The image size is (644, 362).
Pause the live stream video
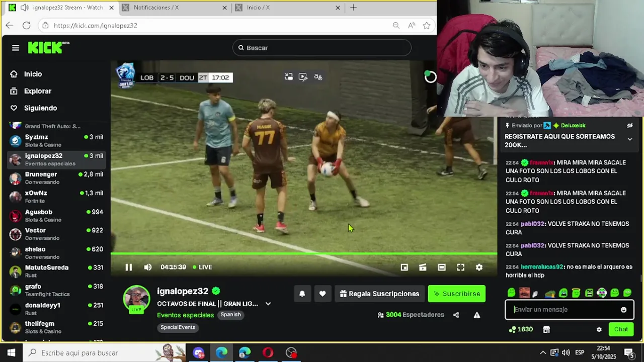129,267
